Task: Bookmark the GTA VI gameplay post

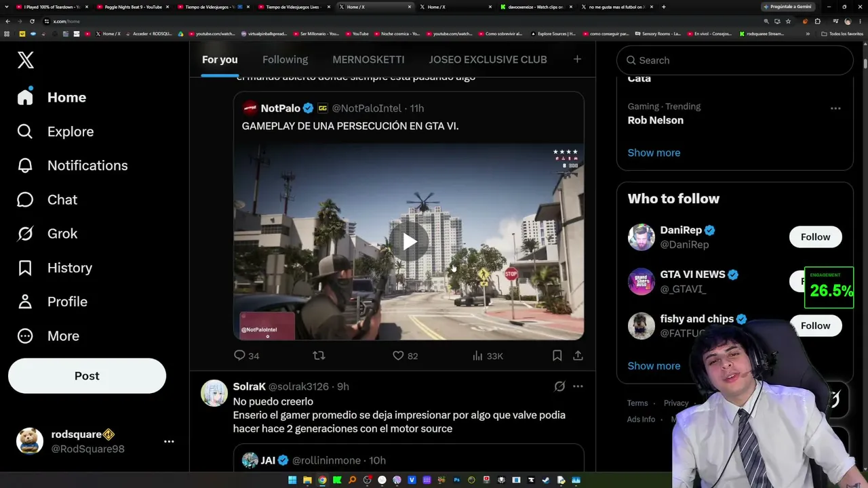Action: pos(557,356)
